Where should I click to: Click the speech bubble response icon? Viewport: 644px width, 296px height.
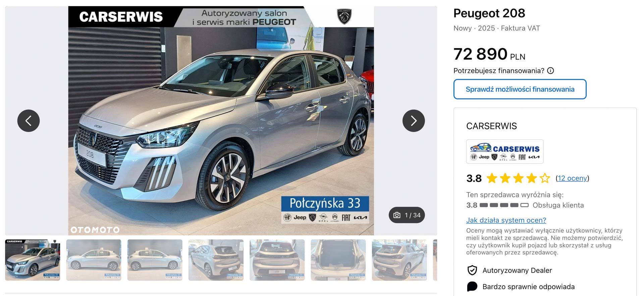coord(472,287)
